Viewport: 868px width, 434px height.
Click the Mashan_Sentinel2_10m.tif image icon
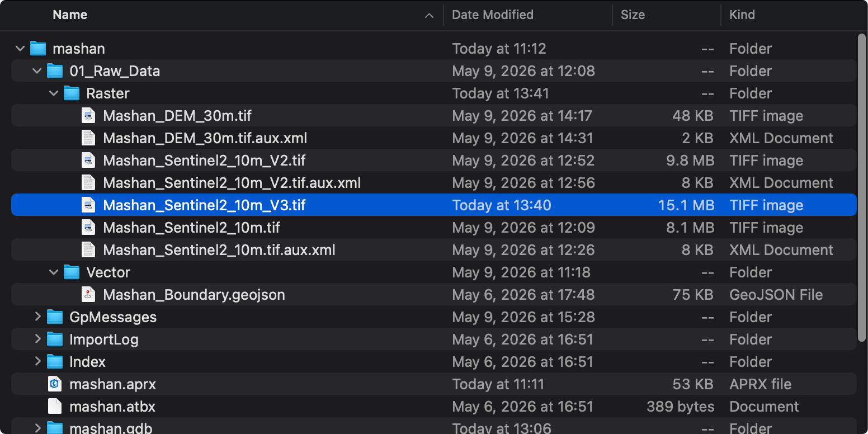88,228
